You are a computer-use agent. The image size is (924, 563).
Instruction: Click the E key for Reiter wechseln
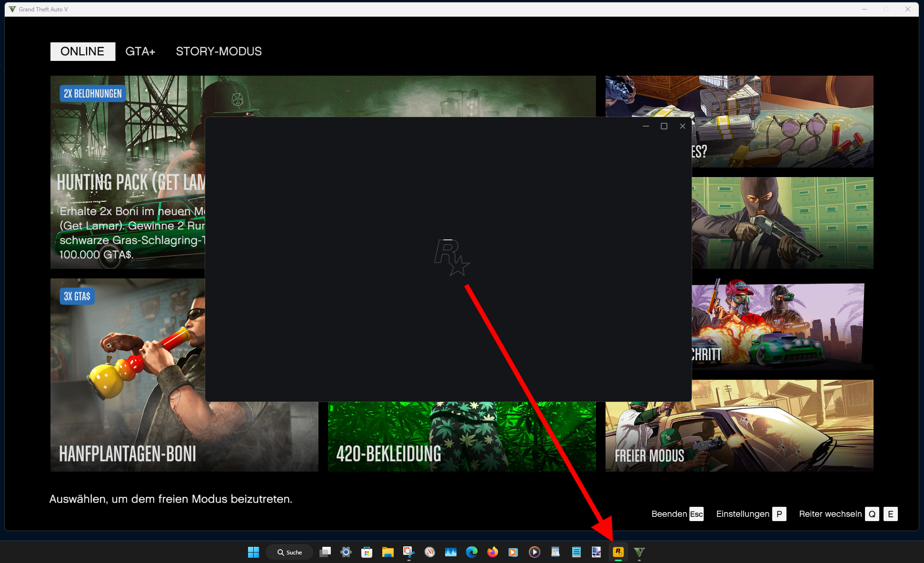[x=890, y=514]
